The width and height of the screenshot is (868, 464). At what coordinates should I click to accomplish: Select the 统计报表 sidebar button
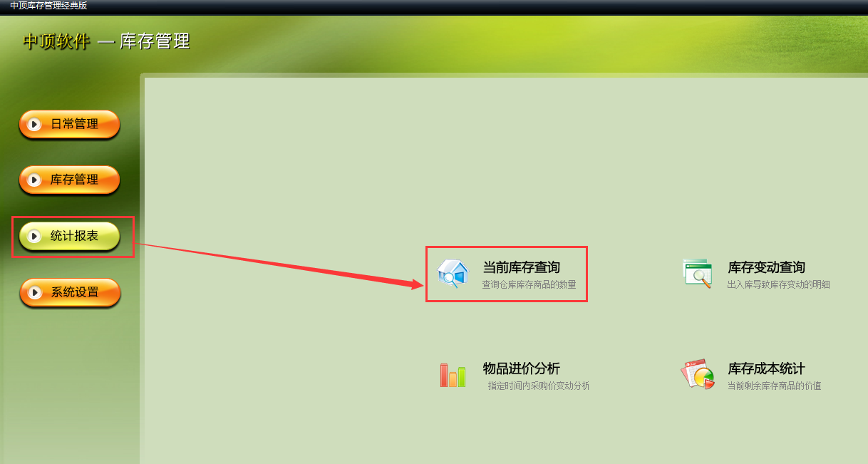[69, 236]
